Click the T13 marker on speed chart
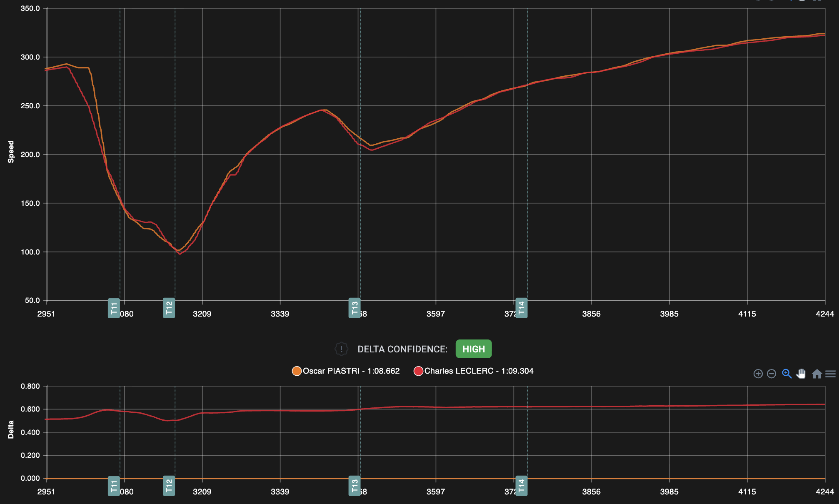 pos(355,308)
